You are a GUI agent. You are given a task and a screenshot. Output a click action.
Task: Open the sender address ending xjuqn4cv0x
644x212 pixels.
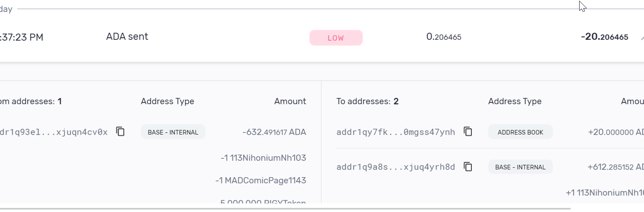54,132
